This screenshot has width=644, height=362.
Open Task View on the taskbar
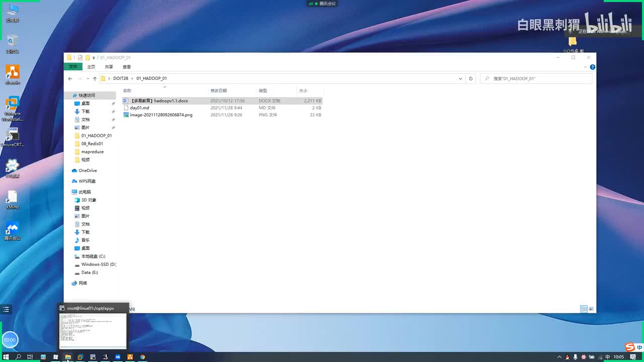(30, 357)
